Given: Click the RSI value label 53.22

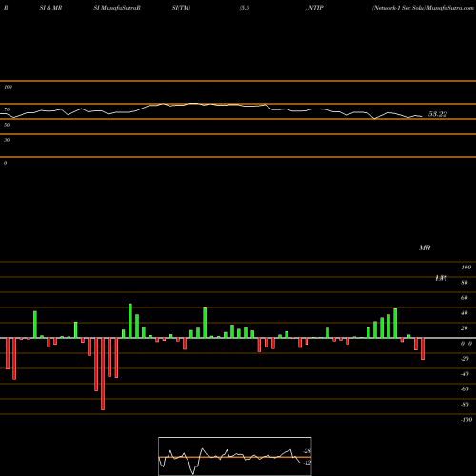Looking at the screenshot, I should 438,114.
